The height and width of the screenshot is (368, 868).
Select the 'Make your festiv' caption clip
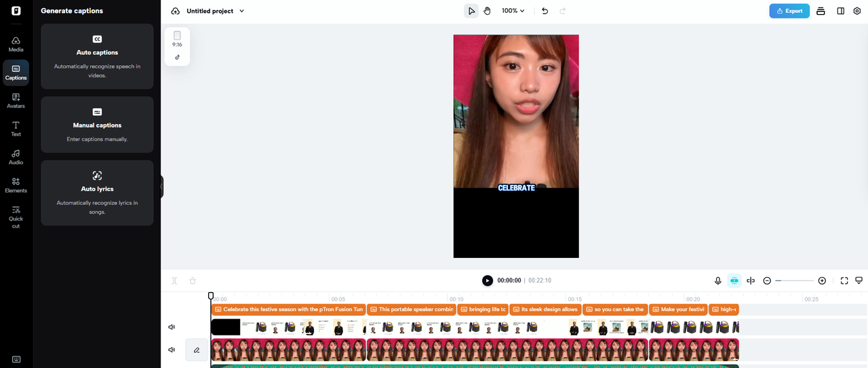tap(678, 310)
